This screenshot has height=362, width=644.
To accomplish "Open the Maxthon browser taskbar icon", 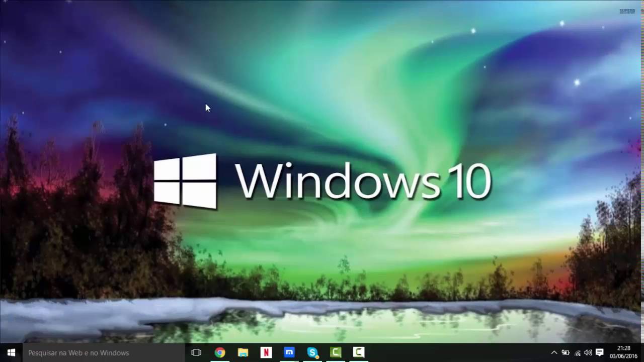I will pos(289,352).
